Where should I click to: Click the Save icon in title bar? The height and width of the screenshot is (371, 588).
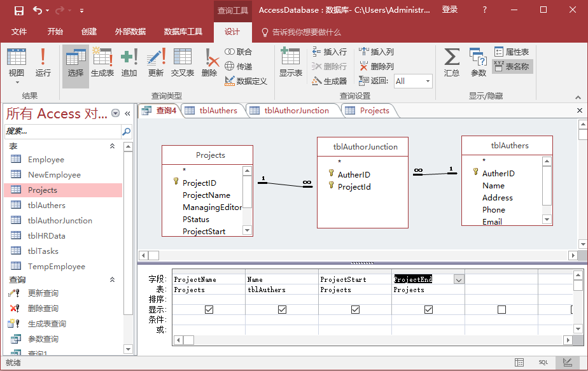click(18, 11)
